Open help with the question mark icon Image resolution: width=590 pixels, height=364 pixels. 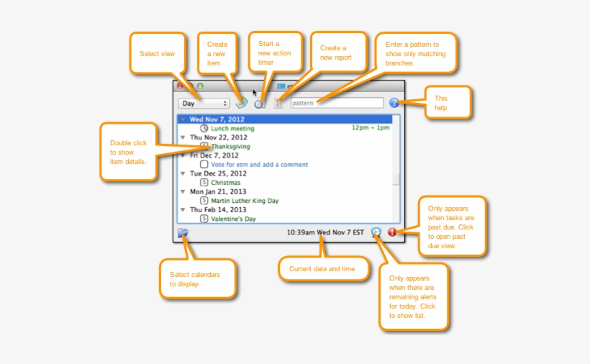pyautogui.click(x=394, y=103)
